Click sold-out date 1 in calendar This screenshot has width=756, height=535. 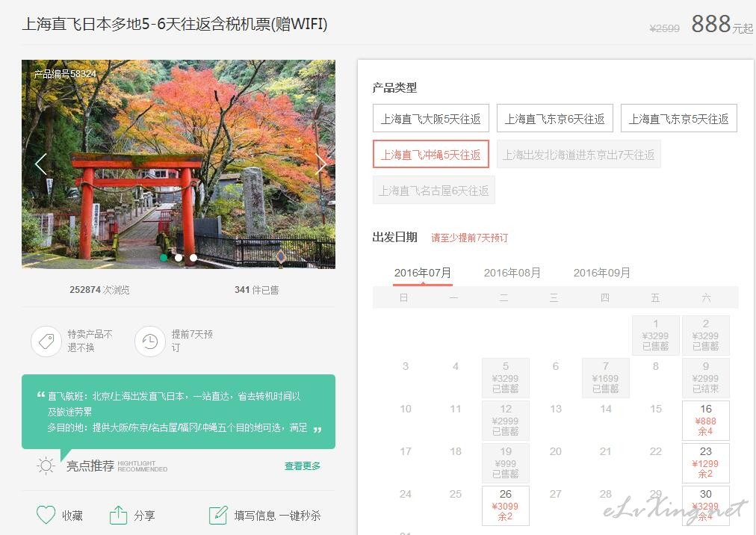(656, 335)
